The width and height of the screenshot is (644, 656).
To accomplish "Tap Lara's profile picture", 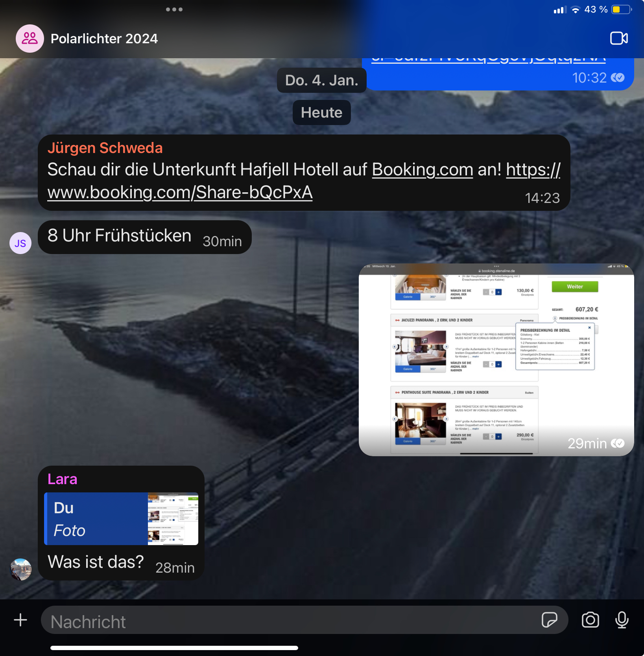I will tap(20, 569).
